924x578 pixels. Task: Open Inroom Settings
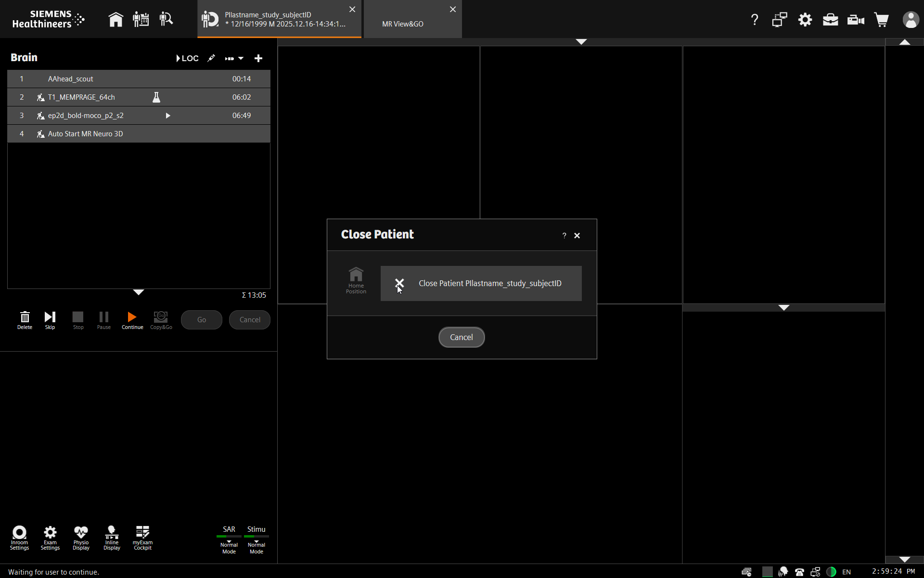point(19,538)
